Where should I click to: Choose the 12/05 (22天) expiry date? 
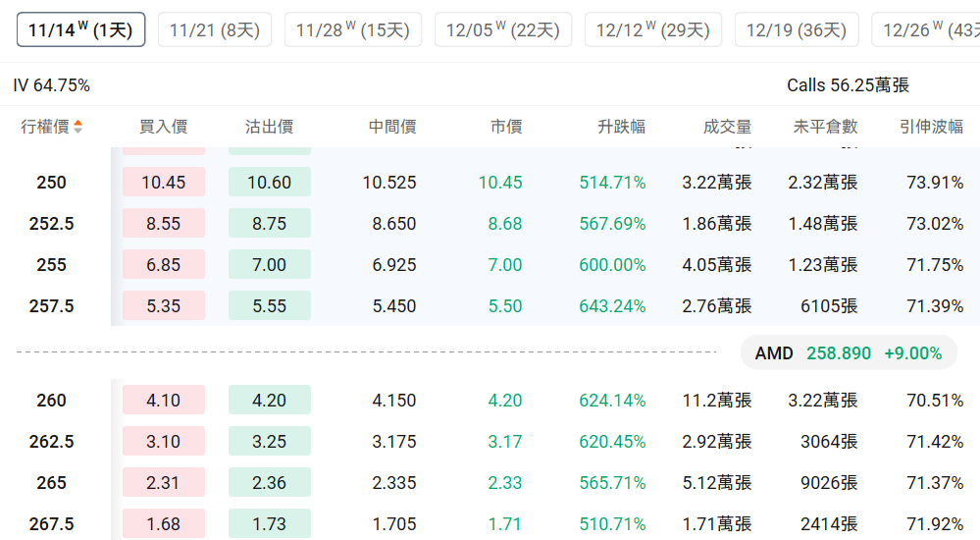click(502, 29)
